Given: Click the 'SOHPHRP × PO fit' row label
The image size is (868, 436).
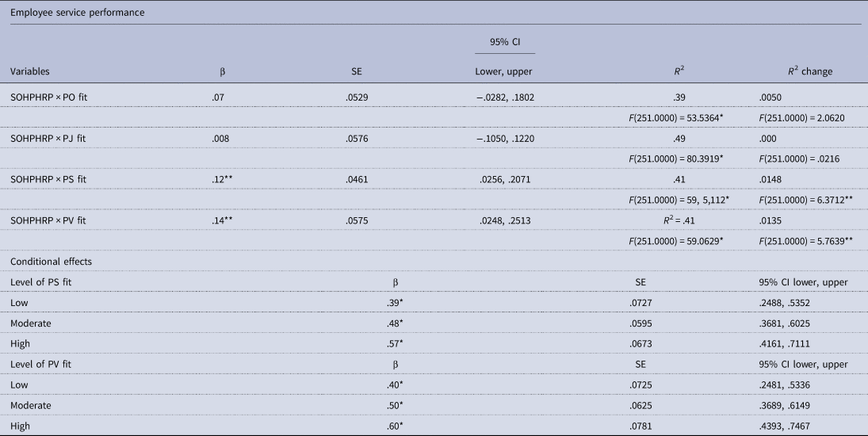Looking at the screenshot, I should coord(48,98).
